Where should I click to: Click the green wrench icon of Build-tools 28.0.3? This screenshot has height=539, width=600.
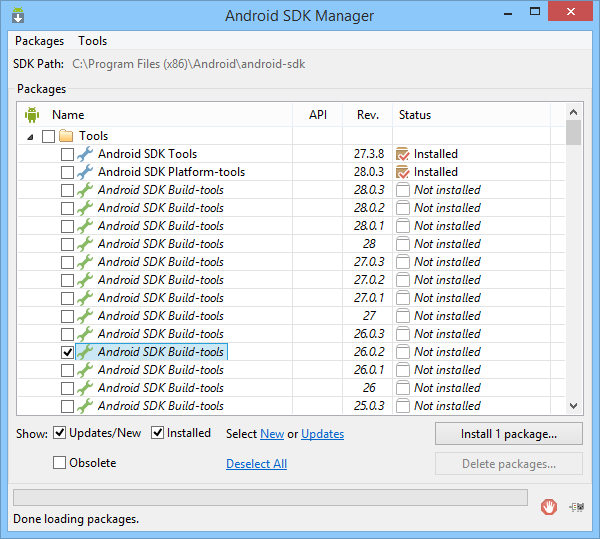point(85,190)
